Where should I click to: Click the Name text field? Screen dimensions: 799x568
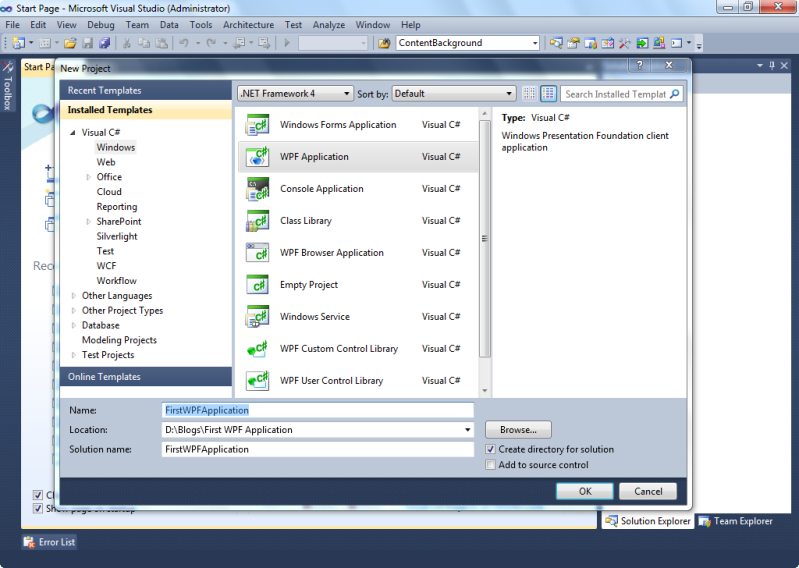(x=318, y=411)
